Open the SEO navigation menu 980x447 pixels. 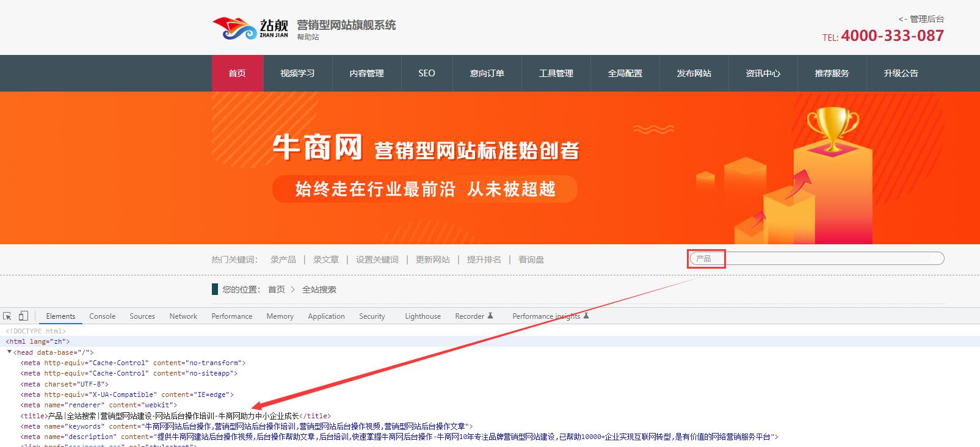tap(427, 73)
